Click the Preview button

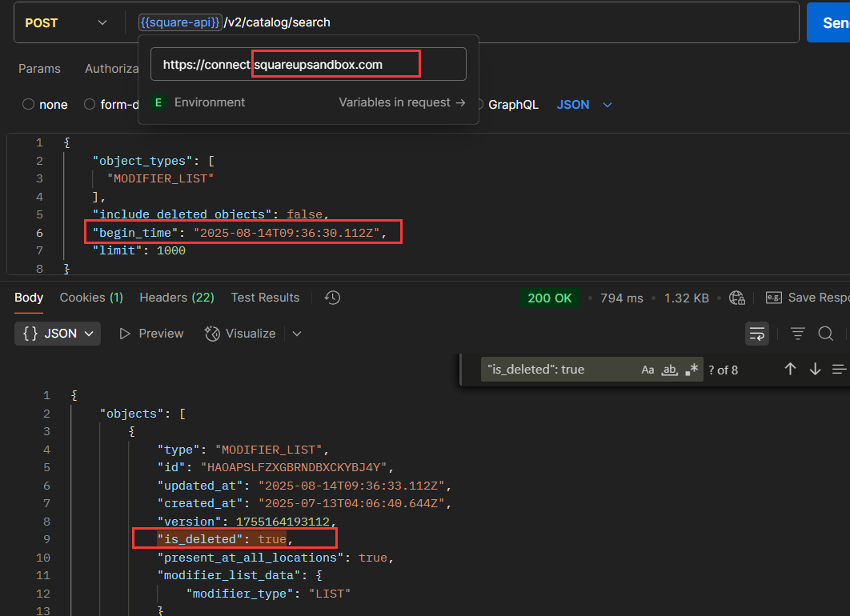click(x=151, y=333)
